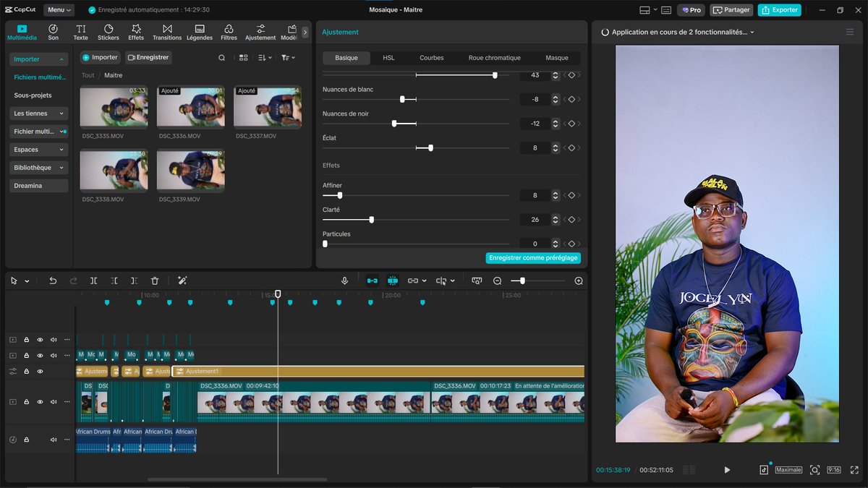
Task: Select the DSC_3338.MOV thumbnail
Action: pyautogui.click(x=114, y=171)
